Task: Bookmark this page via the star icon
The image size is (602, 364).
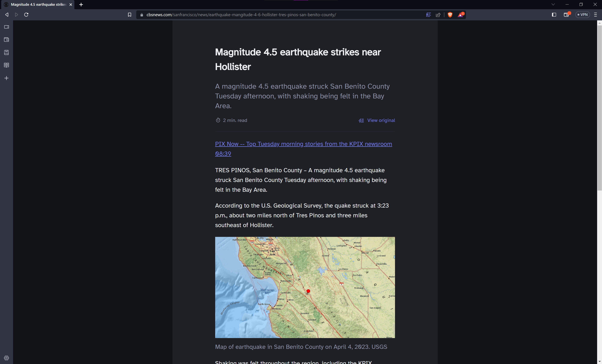Action: [x=129, y=15]
